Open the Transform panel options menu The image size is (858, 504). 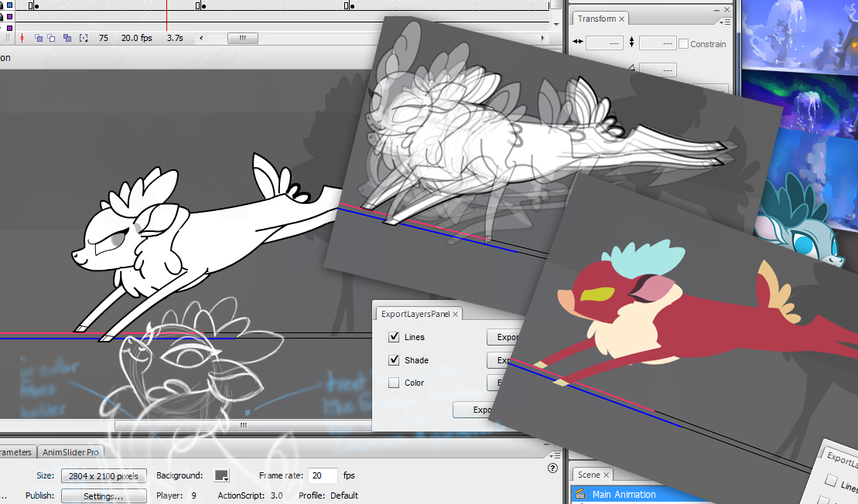(725, 22)
